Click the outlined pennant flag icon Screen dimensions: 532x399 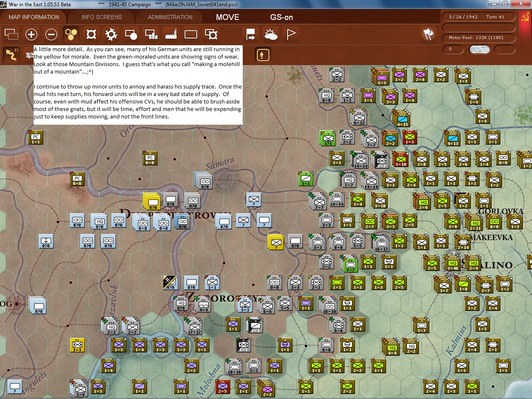[291, 34]
